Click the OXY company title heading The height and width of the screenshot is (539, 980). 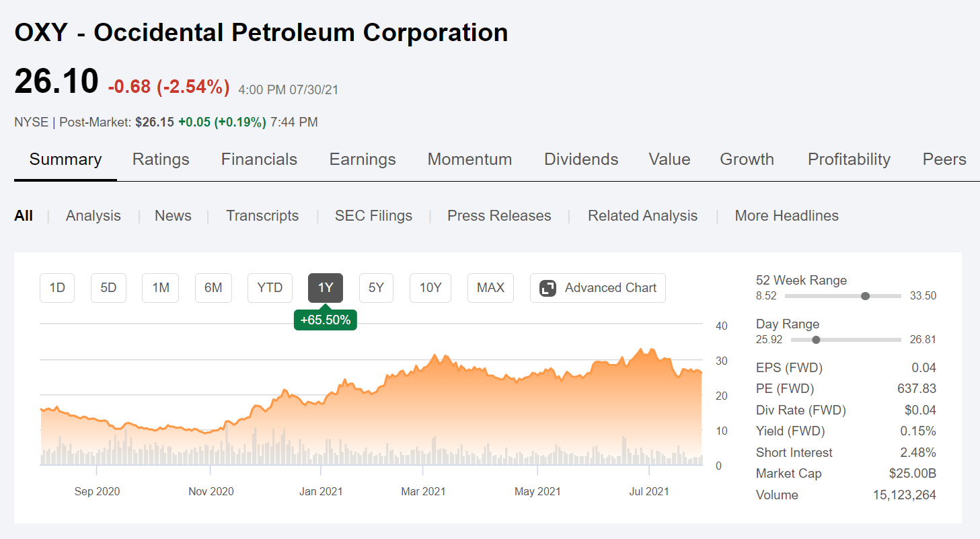[261, 32]
